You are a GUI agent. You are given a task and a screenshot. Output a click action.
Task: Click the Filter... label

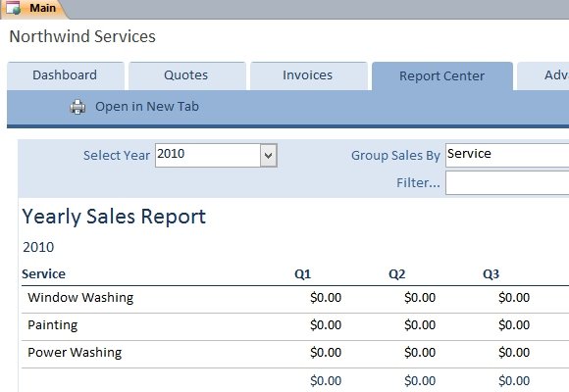coord(418,183)
